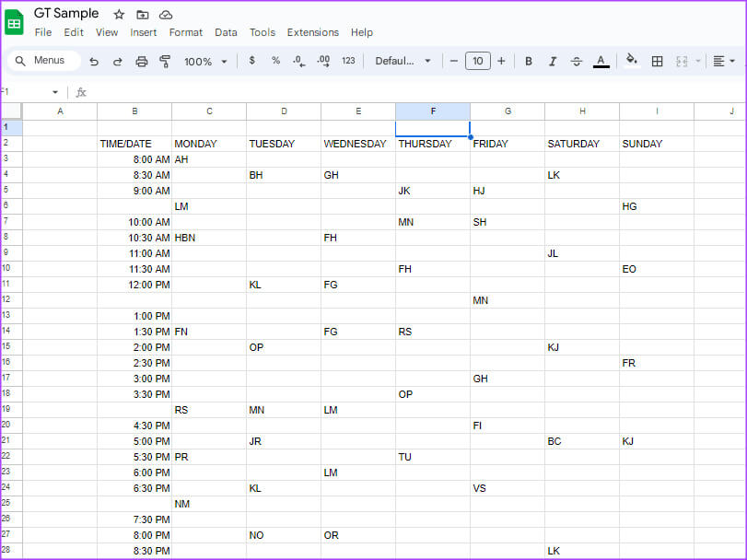
Task: Toggle strikethrough formatting
Action: (x=577, y=62)
